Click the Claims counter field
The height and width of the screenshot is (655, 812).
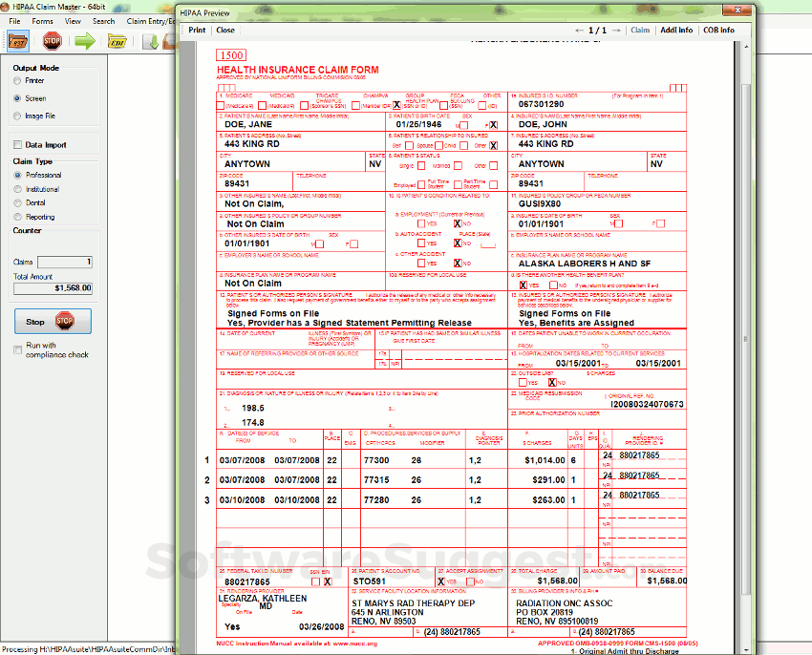coord(65,262)
